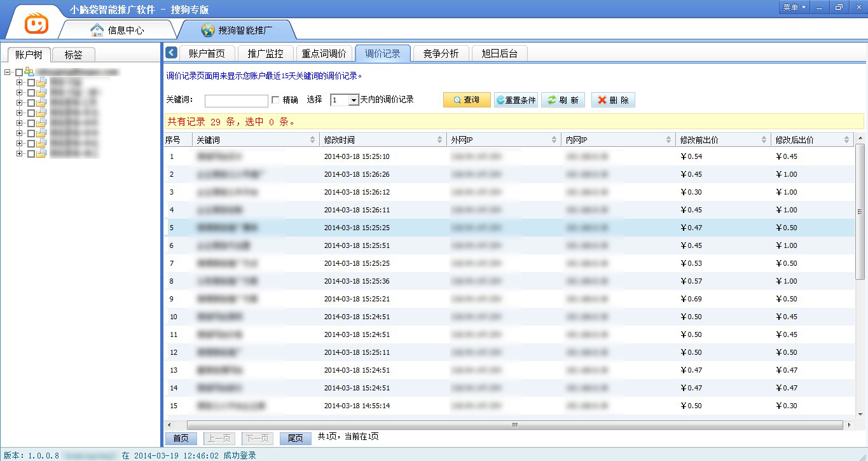The width and height of the screenshot is (868, 461).
Task: Click row number 10 in 序号 column
Action: coord(174,317)
